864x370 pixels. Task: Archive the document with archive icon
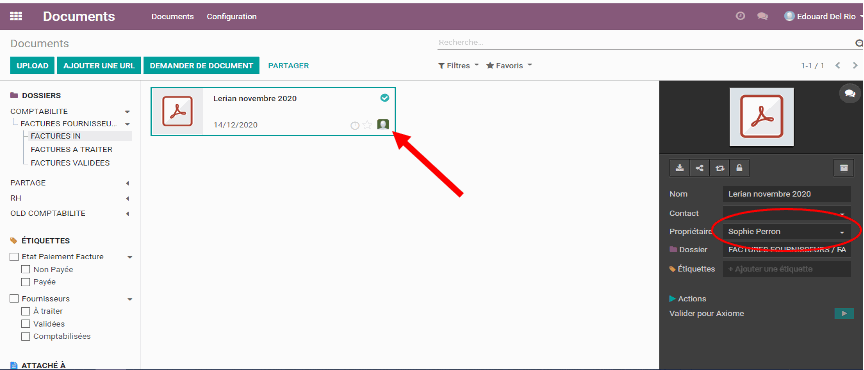[844, 168]
